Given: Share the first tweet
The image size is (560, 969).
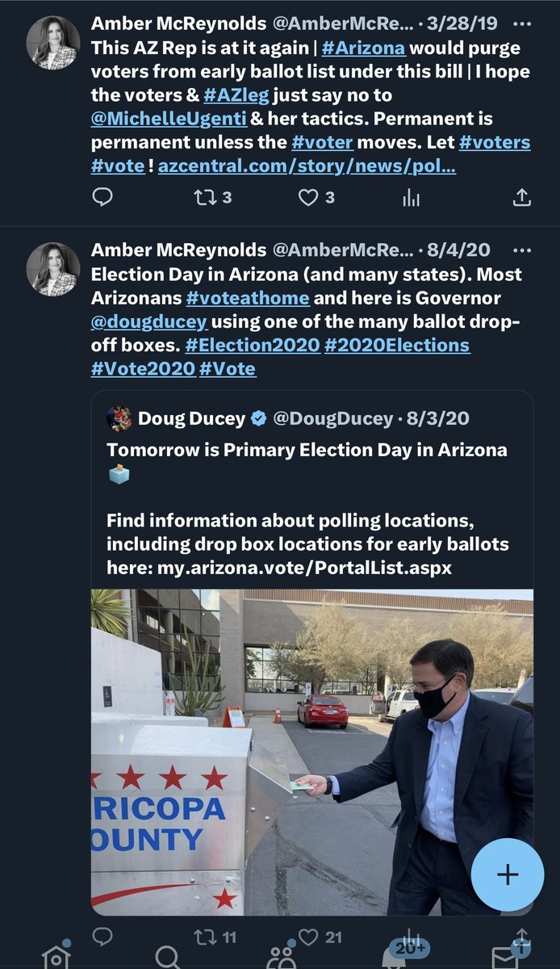Looking at the screenshot, I should coord(522,197).
